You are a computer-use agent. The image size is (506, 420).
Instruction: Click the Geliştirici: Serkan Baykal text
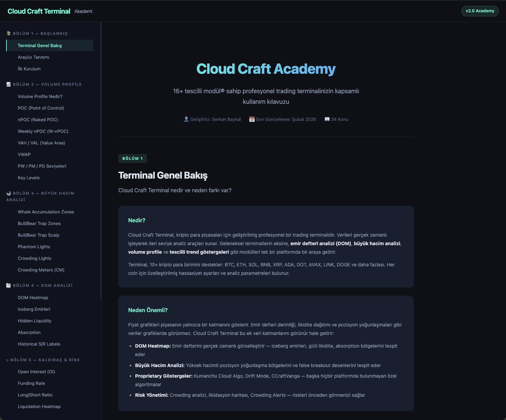coord(215,119)
